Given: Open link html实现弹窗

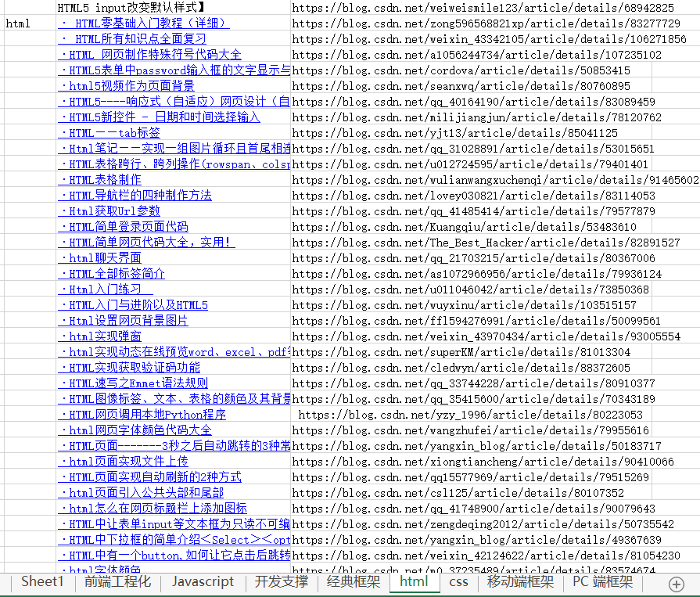Looking at the screenshot, I should point(99,336).
